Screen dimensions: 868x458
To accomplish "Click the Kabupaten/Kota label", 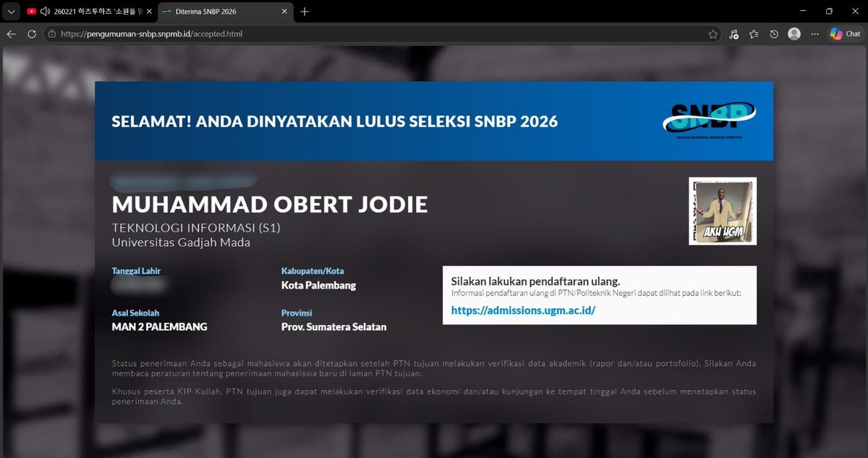I will point(312,271).
